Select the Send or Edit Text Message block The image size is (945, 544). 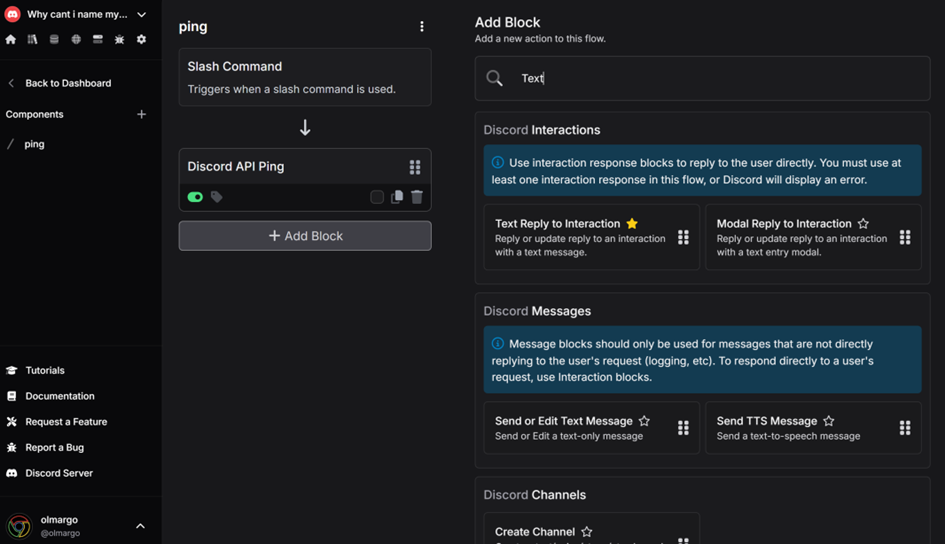point(592,428)
